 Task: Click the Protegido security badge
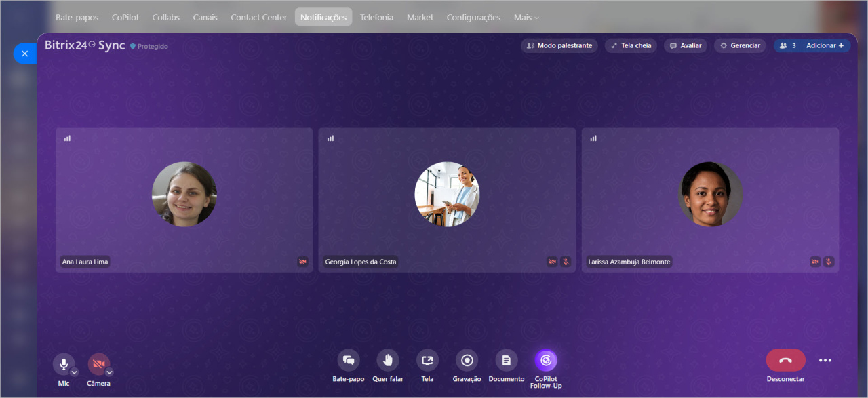point(149,46)
